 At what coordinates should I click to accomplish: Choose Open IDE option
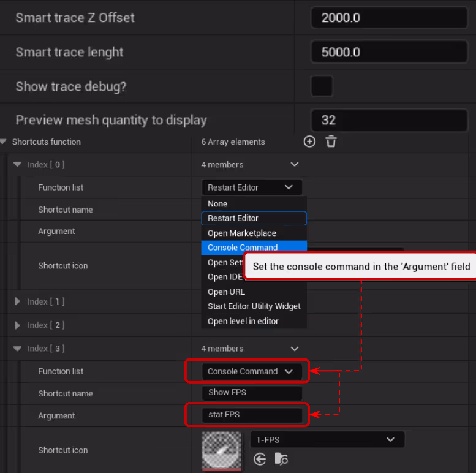[x=225, y=277]
